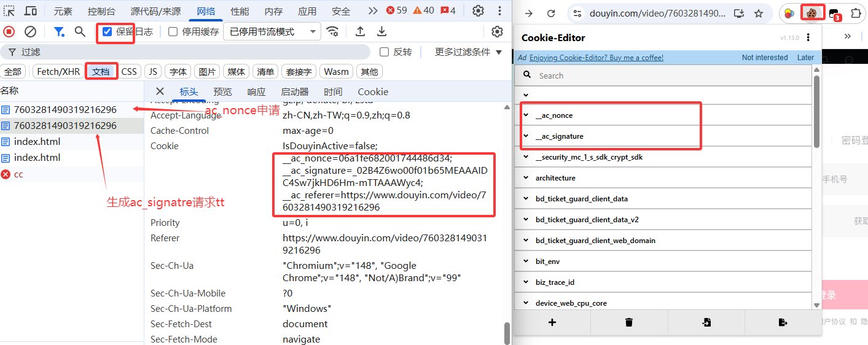Screen dimensions: 868x345
Task: Show 全部 request types
Action: pos(12,72)
